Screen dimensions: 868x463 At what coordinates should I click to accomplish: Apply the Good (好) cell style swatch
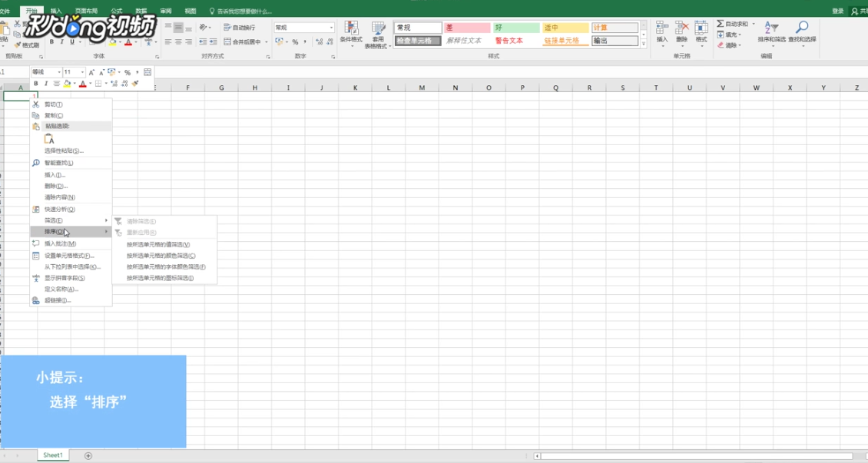516,28
